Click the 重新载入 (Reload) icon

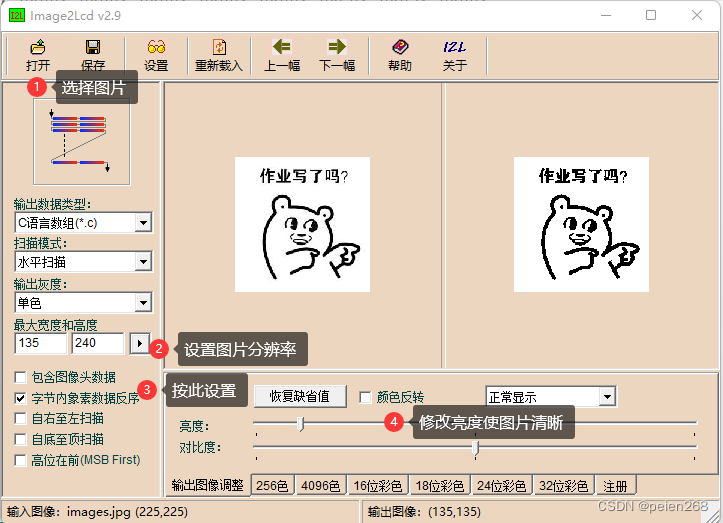219,47
